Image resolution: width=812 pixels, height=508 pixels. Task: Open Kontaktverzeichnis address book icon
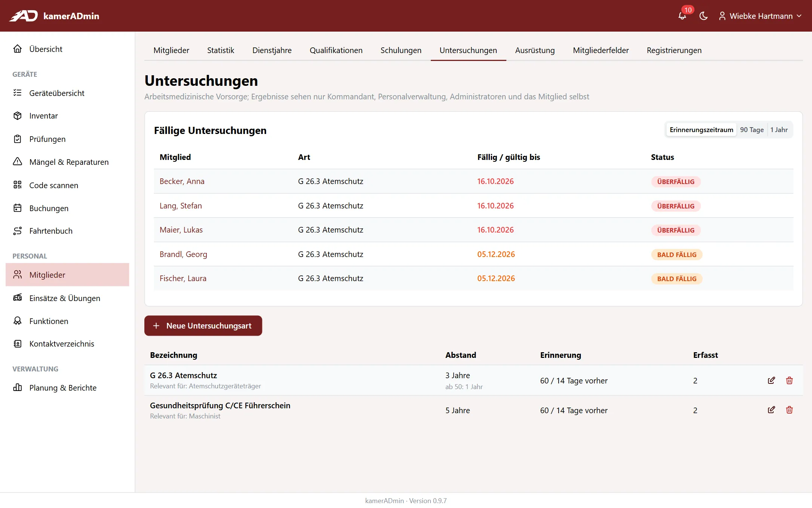point(17,344)
